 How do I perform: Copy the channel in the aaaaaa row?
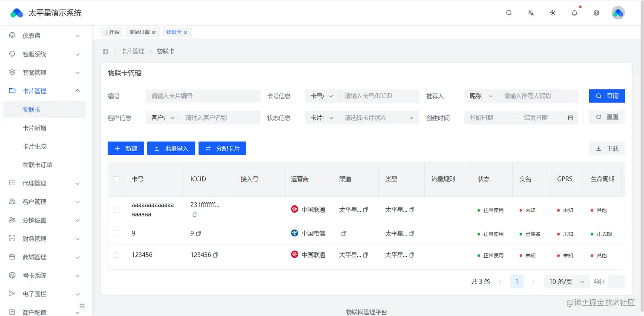(x=365, y=210)
